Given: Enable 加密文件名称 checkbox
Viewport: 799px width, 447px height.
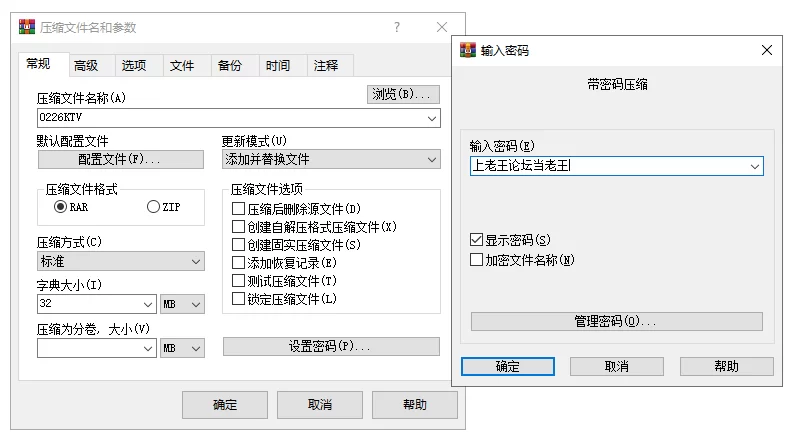Looking at the screenshot, I should click(477, 260).
